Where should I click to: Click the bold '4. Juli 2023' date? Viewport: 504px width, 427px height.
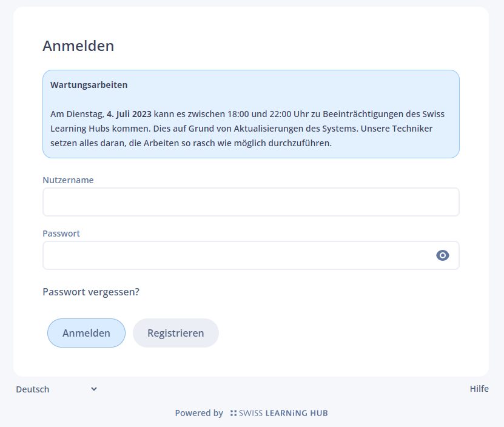(x=129, y=114)
